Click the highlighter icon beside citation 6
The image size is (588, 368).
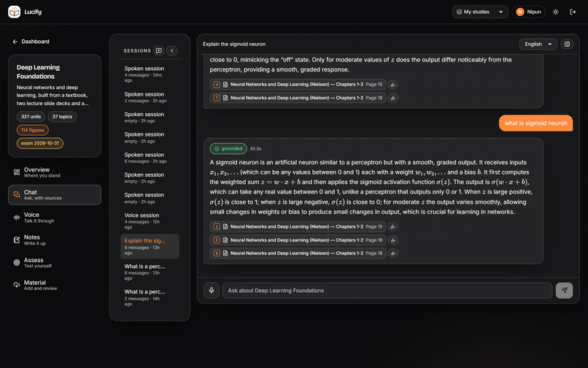(x=393, y=253)
